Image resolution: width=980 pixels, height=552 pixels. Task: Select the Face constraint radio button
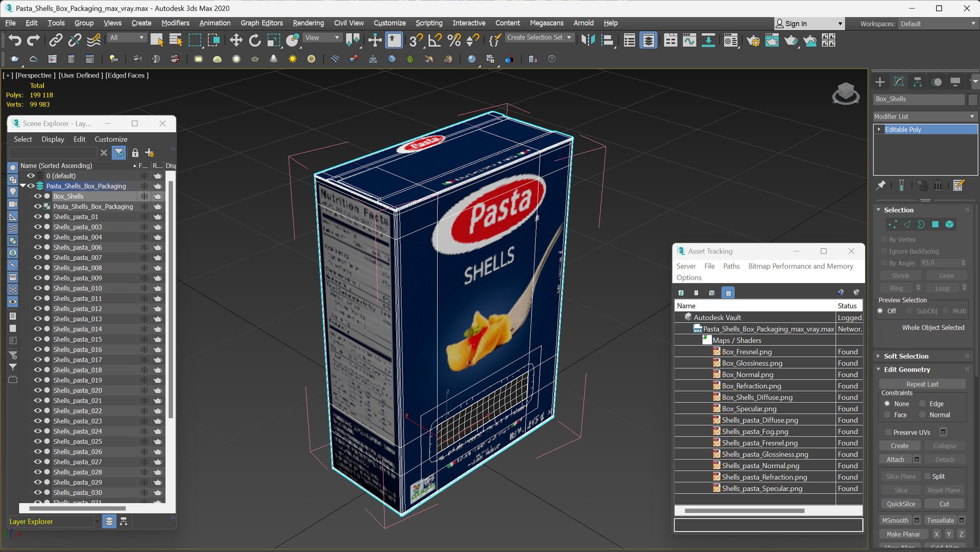[x=887, y=415]
